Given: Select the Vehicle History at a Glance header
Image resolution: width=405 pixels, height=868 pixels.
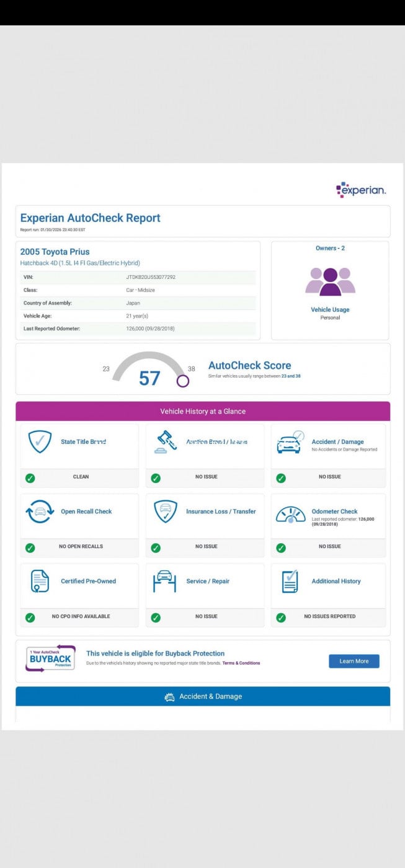Looking at the screenshot, I should tap(203, 411).
